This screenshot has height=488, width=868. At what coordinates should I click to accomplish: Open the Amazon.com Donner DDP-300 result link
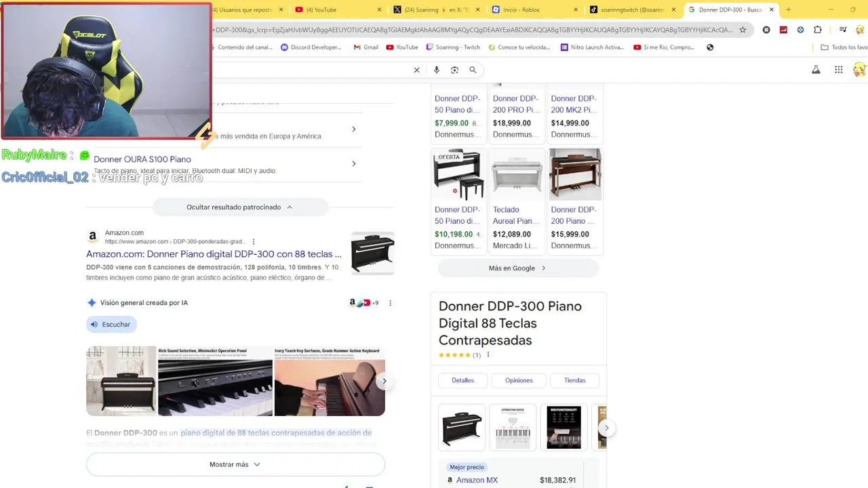pyautogui.click(x=214, y=254)
